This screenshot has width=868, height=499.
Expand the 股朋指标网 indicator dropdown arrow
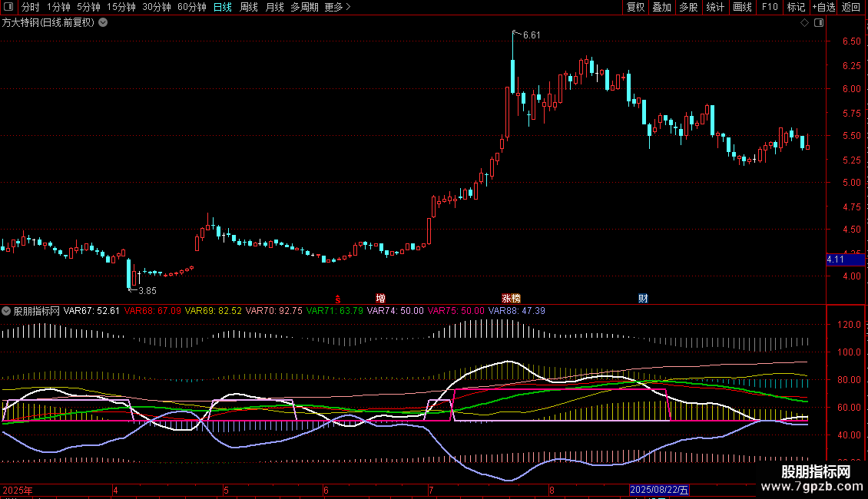[7, 311]
